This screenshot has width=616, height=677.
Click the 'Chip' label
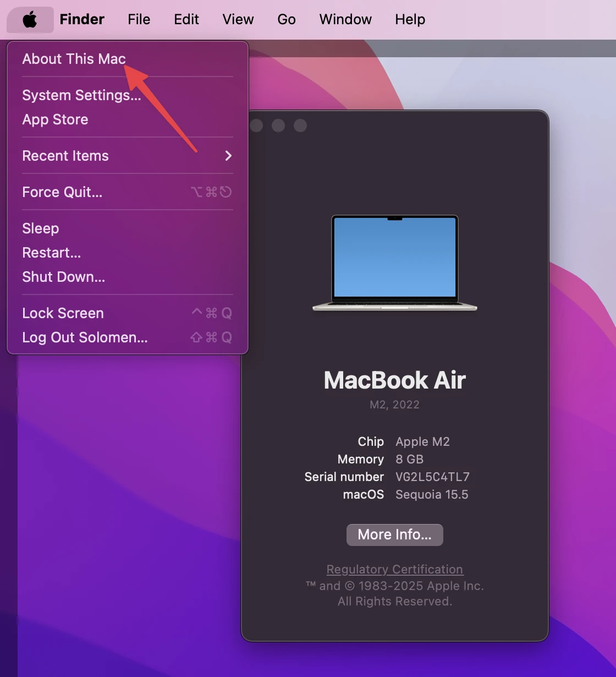(371, 442)
